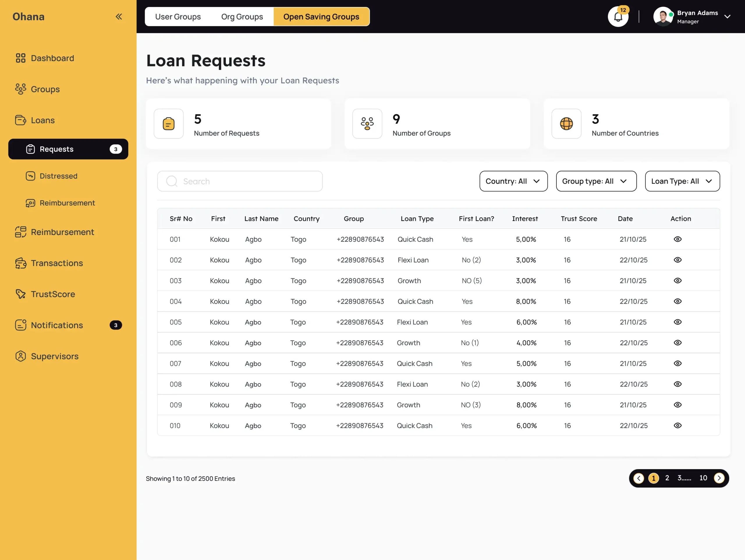Image resolution: width=745 pixels, height=560 pixels.
Task: Open the Loan Type: All dropdown
Action: [x=682, y=181]
